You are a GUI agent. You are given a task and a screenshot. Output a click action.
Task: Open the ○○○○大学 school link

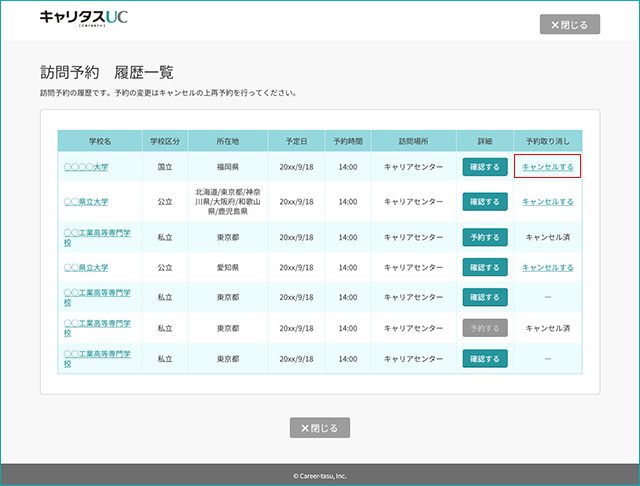(86, 167)
